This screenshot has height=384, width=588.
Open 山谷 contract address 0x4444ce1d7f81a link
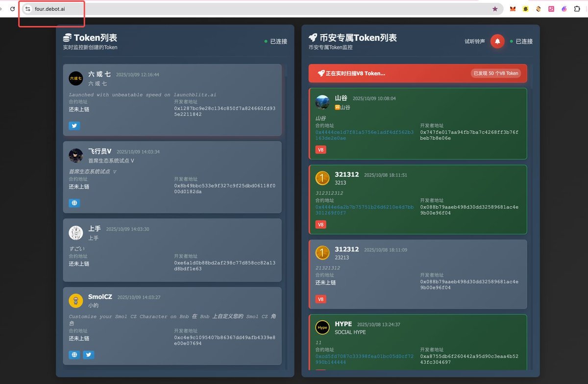pyautogui.click(x=365, y=135)
